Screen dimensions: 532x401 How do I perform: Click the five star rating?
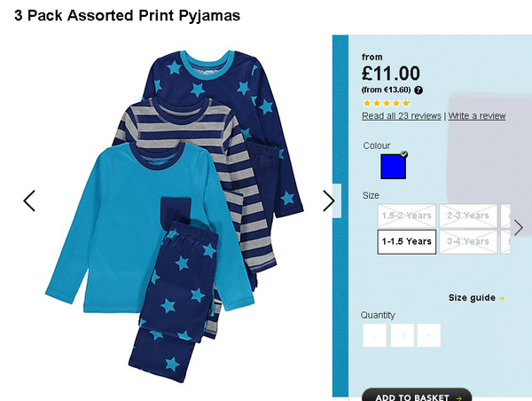(386, 103)
